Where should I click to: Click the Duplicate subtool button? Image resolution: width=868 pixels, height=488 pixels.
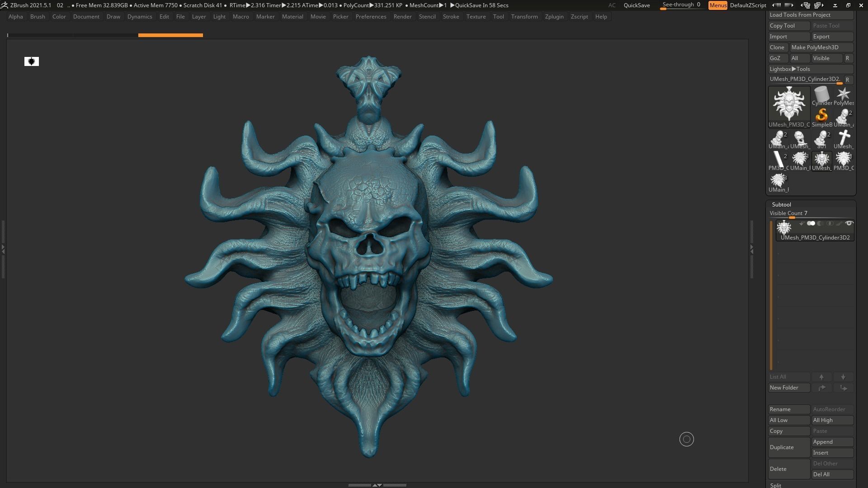coord(789,447)
